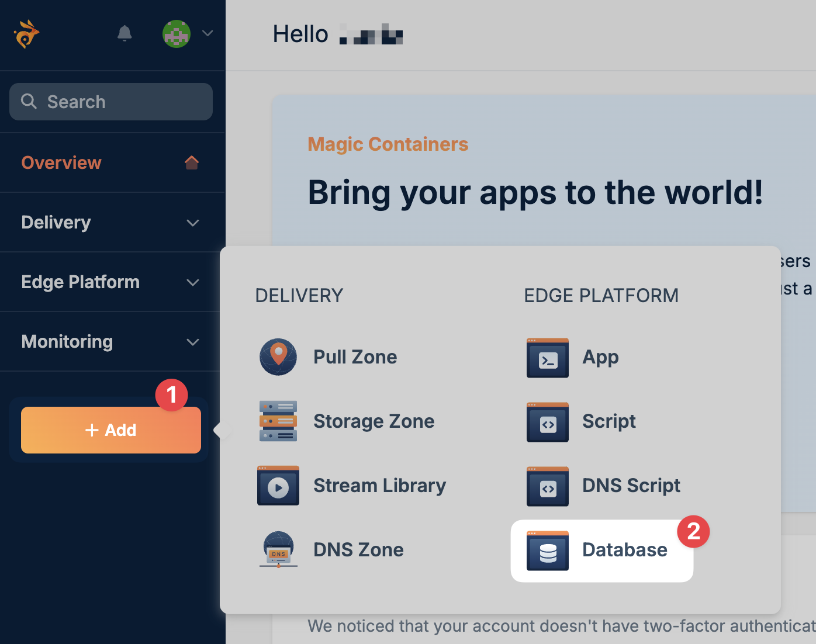Select the Storage Zone option
This screenshot has height=644, width=816.
[x=374, y=421]
